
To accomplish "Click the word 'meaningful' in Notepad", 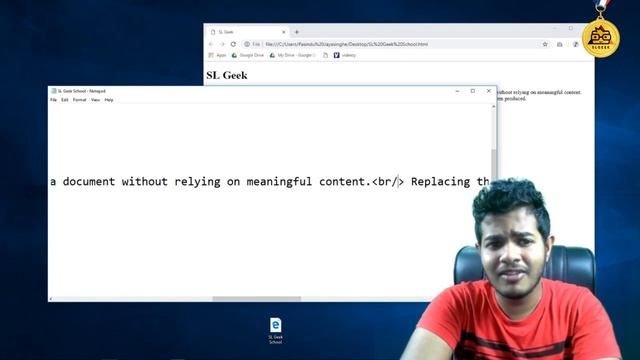I will pos(279,182).
